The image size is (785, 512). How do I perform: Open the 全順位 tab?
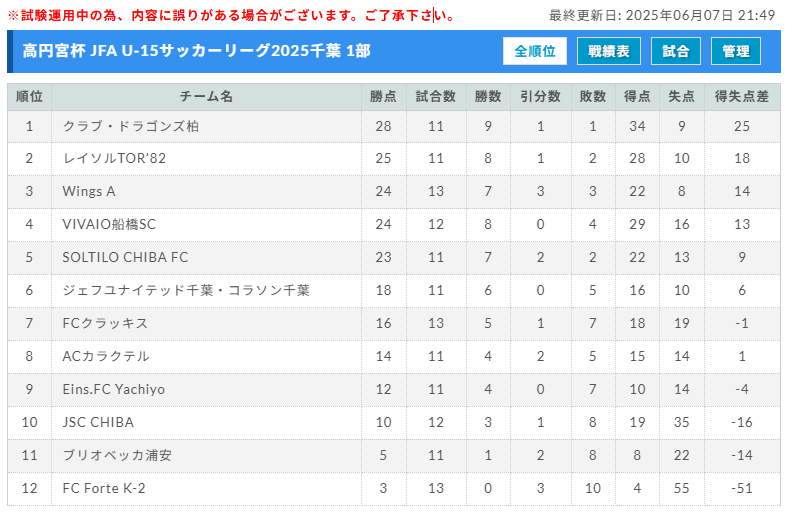pyautogui.click(x=535, y=51)
